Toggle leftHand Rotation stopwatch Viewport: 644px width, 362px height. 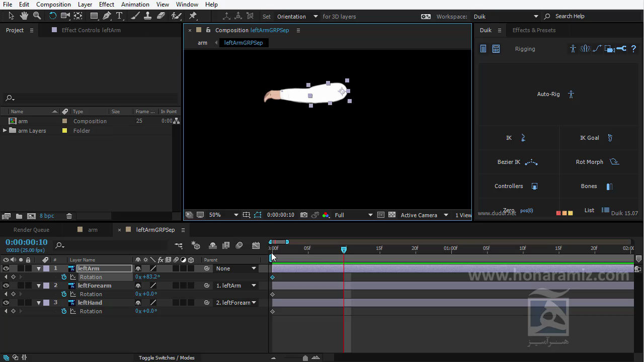tap(64, 311)
